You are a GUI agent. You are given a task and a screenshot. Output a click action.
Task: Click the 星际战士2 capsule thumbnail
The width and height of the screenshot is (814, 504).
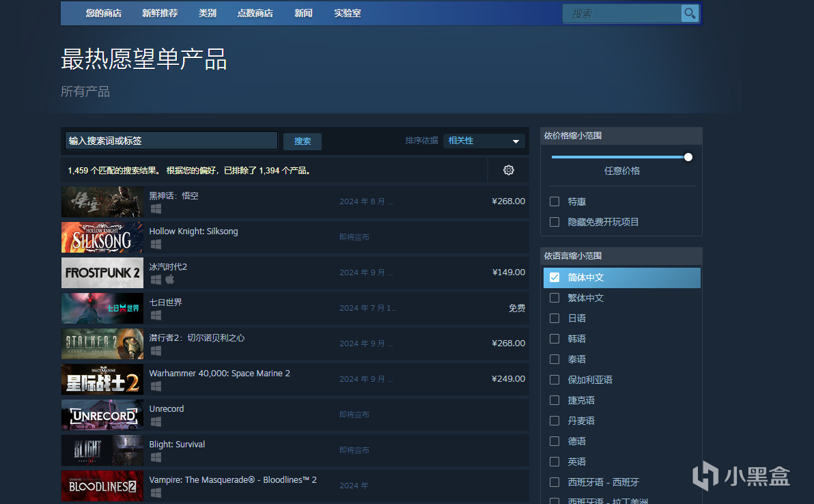click(102, 380)
